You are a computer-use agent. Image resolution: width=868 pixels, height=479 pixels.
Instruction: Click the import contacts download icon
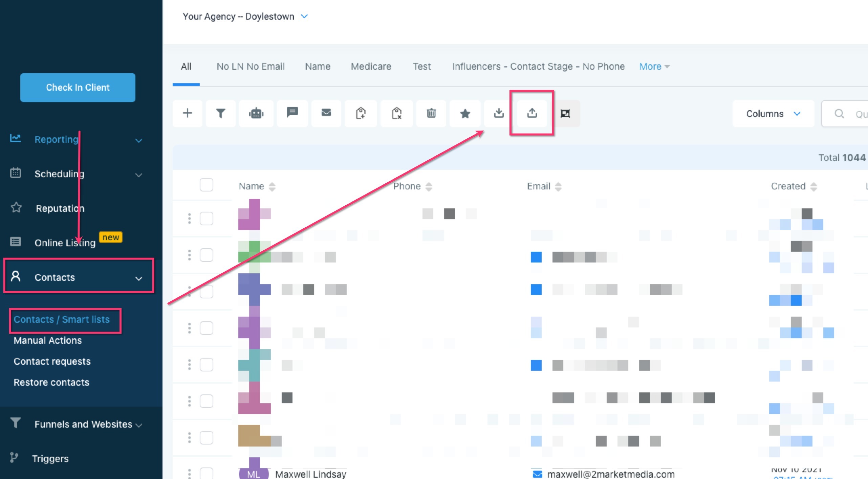[x=499, y=113]
